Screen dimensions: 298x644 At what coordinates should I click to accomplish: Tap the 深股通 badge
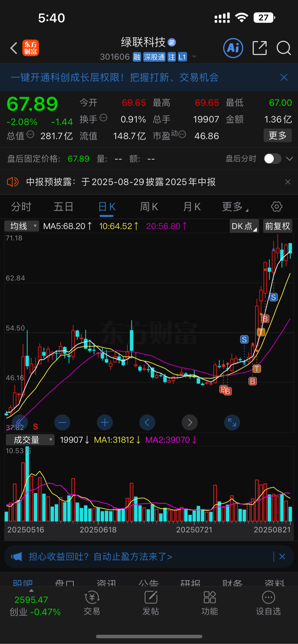click(x=154, y=57)
